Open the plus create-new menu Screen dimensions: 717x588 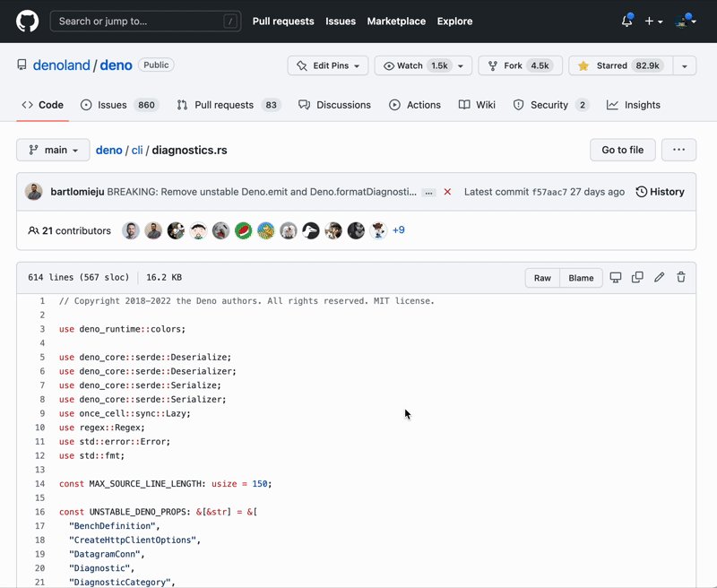pos(653,21)
